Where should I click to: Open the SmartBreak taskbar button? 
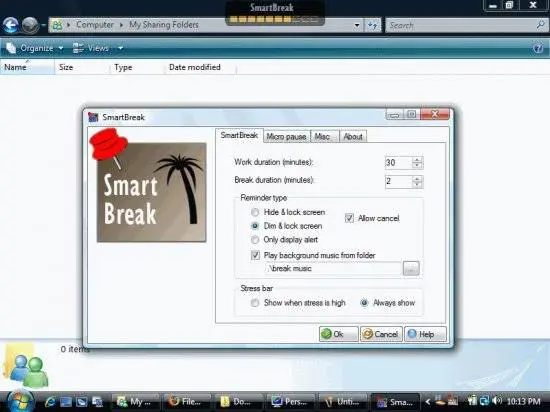pyautogui.click(x=395, y=401)
